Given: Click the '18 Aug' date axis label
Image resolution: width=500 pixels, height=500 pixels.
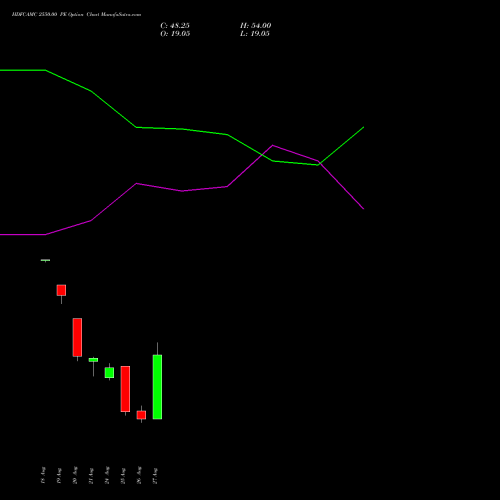Looking at the screenshot, I should click(x=43, y=475).
